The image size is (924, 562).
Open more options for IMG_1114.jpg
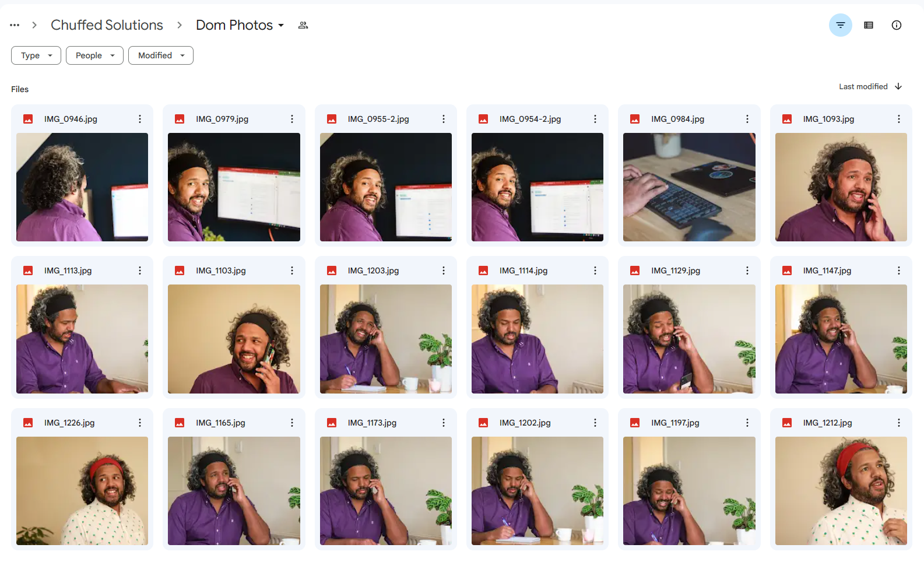[595, 271]
